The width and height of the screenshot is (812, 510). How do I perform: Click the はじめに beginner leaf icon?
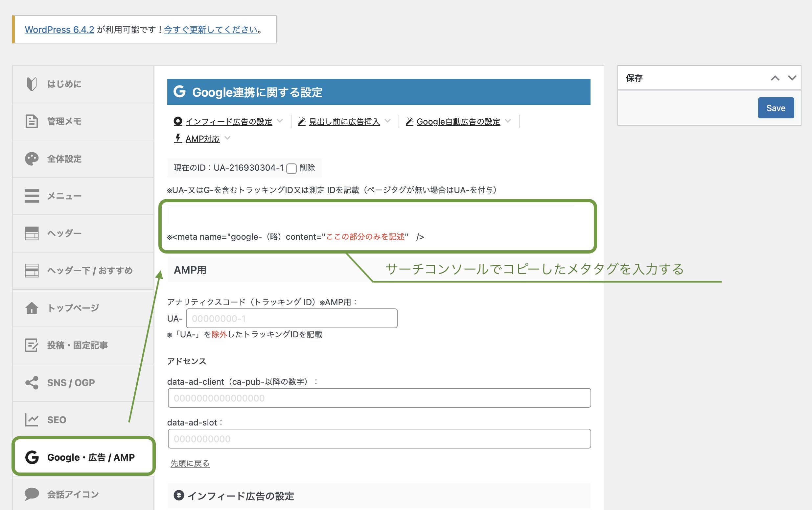click(32, 84)
